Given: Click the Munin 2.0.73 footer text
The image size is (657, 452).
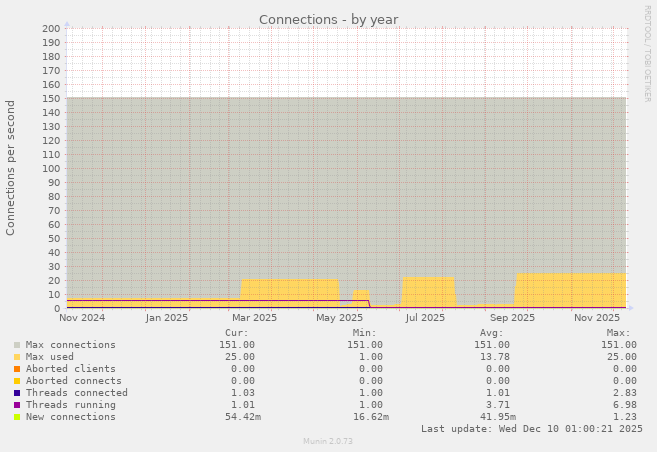Looking at the screenshot, I should click(x=328, y=441).
